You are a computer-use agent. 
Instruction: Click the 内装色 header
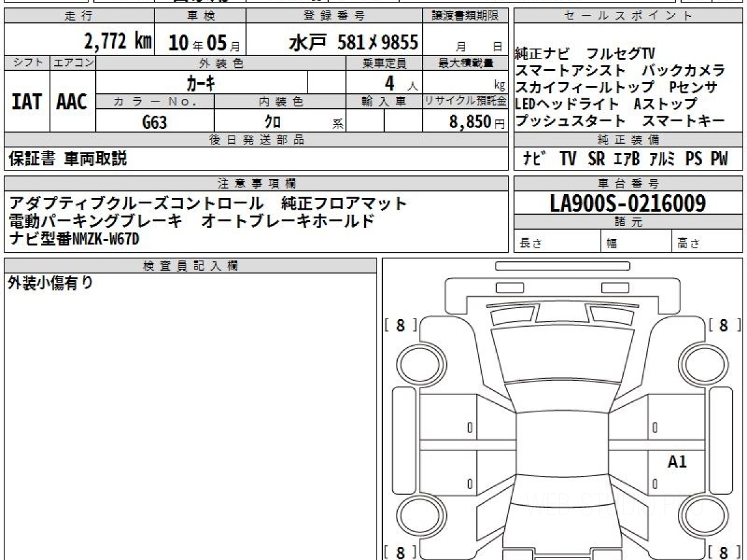pyautogui.click(x=280, y=101)
